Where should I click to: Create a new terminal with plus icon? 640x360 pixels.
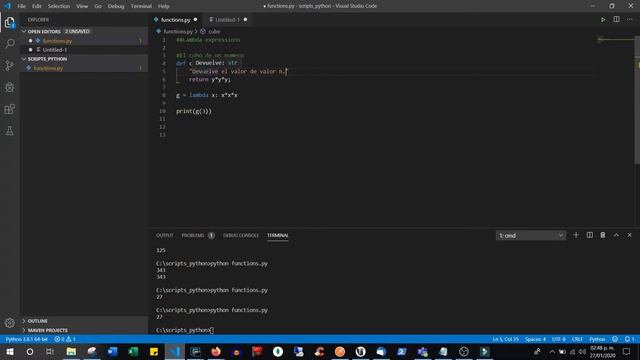point(576,235)
